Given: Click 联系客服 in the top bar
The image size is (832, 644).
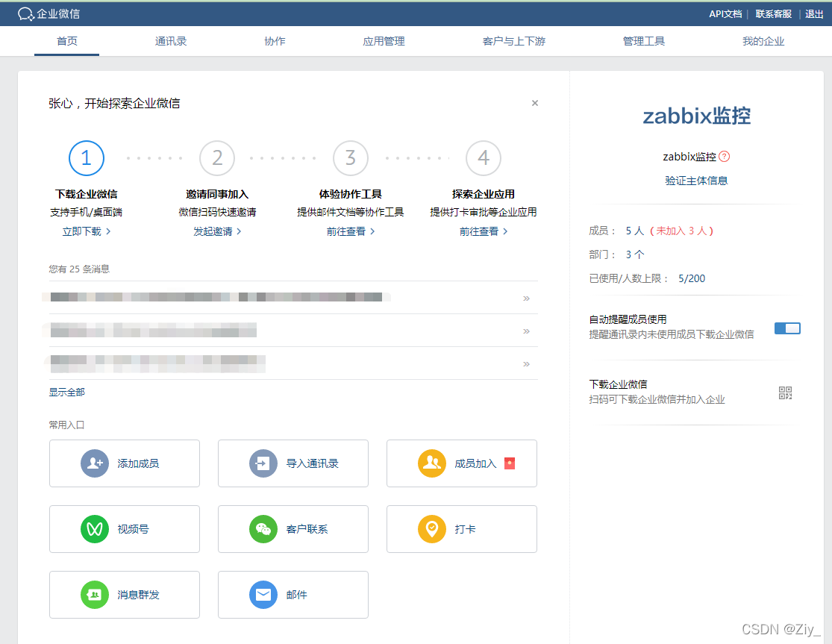Looking at the screenshot, I should [x=774, y=13].
